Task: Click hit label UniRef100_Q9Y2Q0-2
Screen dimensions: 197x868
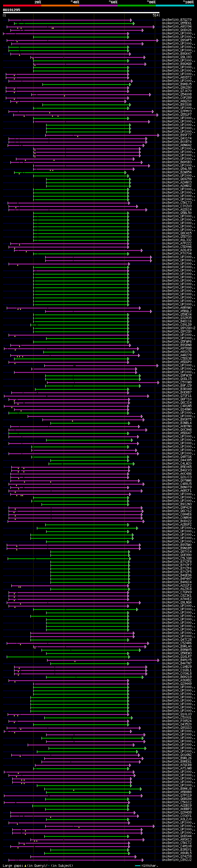Action: pos(179,328)
